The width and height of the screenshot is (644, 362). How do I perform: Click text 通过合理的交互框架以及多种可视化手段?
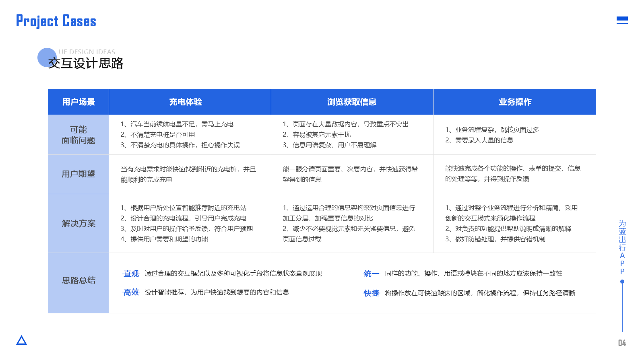tap(204, 274)
